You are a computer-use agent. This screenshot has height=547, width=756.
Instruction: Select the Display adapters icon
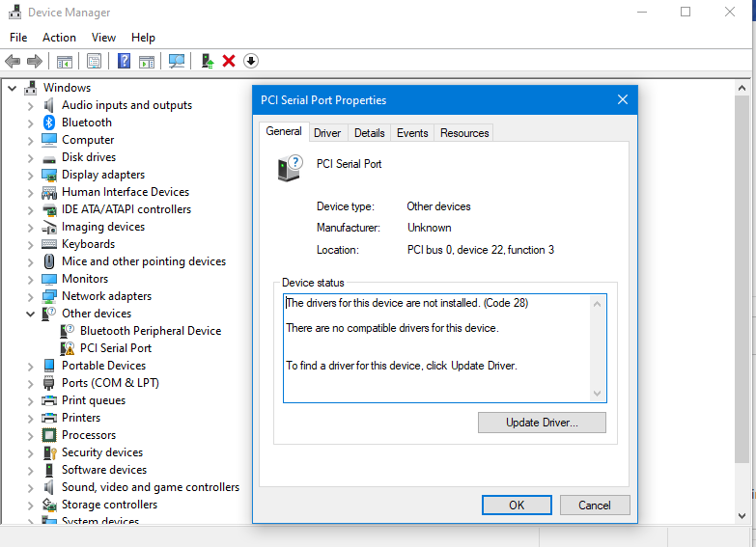coord(49,175)
